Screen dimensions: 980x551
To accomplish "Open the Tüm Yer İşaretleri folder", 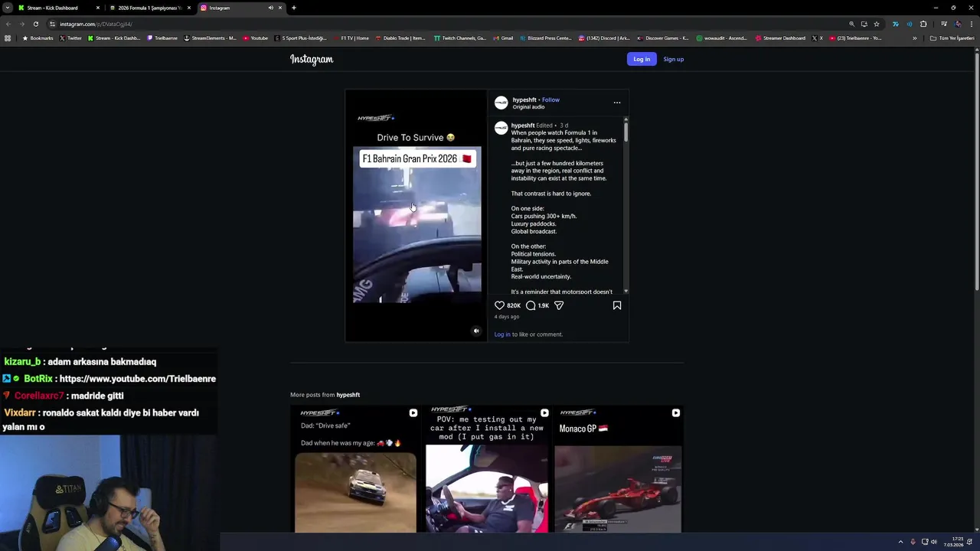I will click(x=952, y=38).
